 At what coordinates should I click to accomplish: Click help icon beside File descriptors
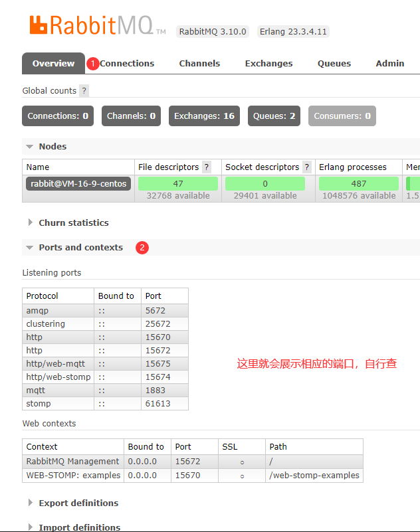(x=207, y=167)
